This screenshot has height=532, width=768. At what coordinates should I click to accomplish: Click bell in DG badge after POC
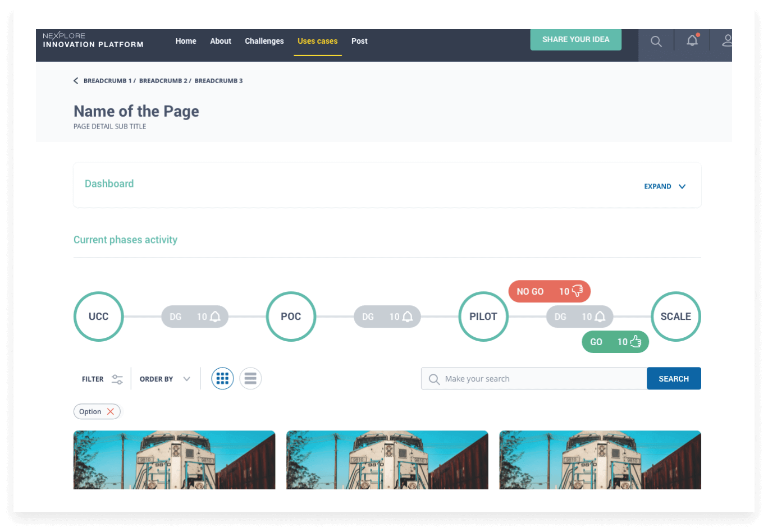[408, 317]
